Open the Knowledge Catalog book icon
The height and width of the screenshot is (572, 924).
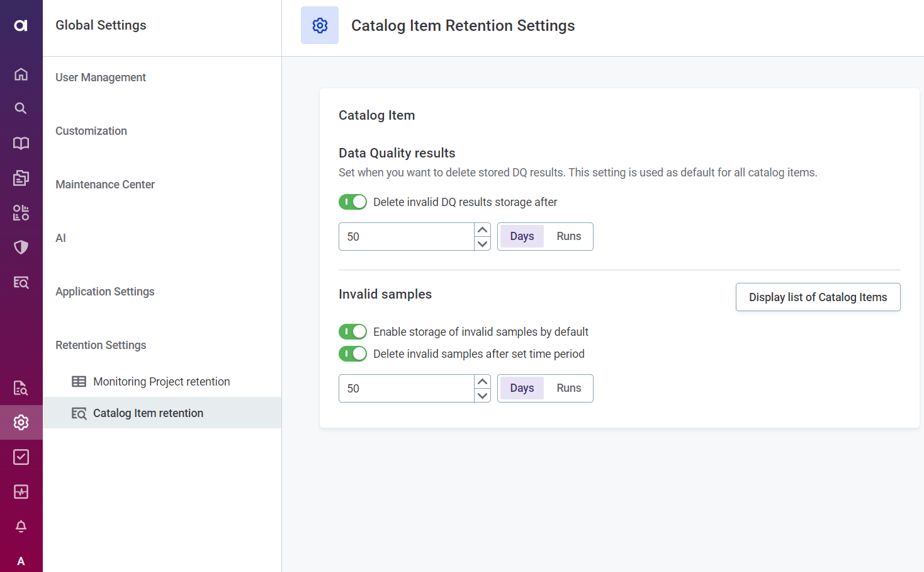coord(21,143)
